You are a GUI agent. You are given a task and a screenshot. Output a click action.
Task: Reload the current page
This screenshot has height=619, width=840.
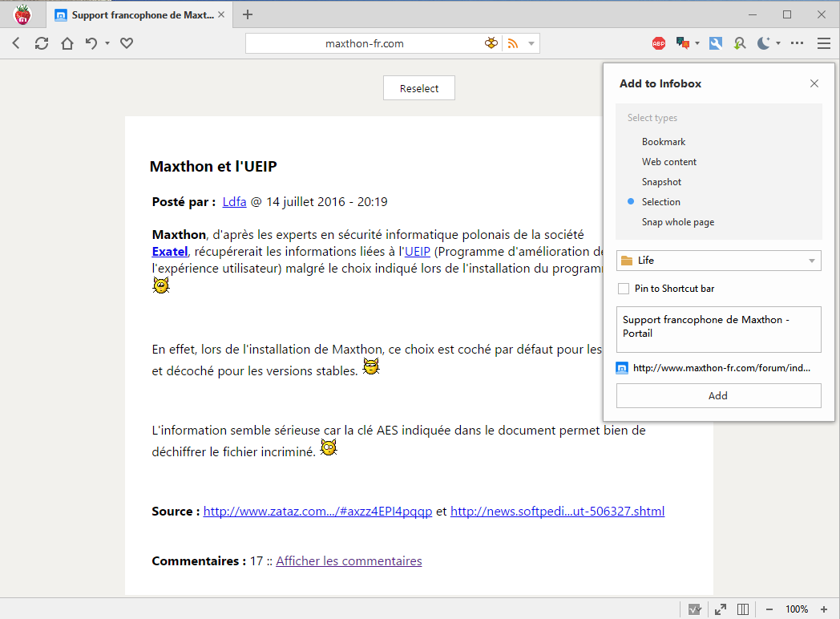[x=42, y=43]
